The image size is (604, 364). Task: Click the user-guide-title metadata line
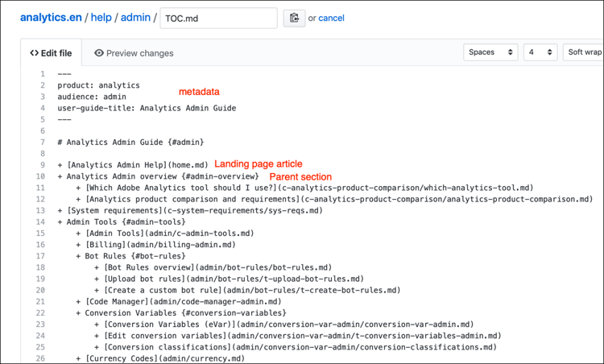point(147,108)
